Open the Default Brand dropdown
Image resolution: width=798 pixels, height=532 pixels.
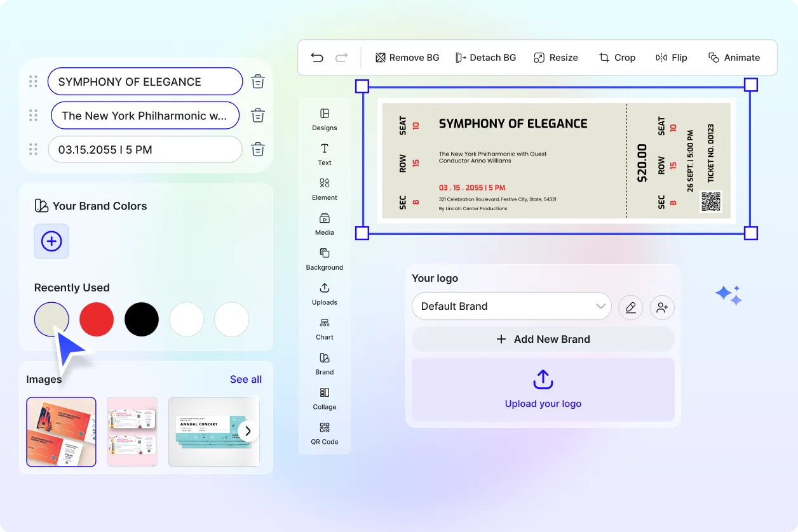click(511, 306)
